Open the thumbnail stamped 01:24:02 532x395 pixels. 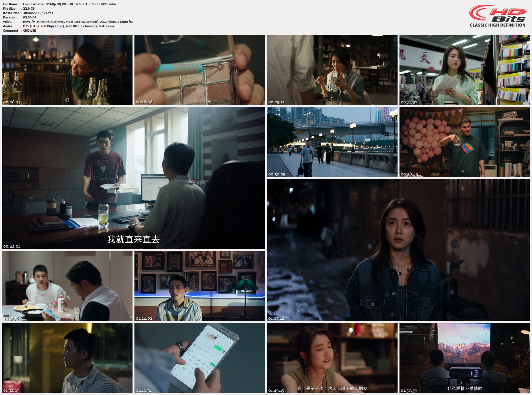(x=200, y=286)
